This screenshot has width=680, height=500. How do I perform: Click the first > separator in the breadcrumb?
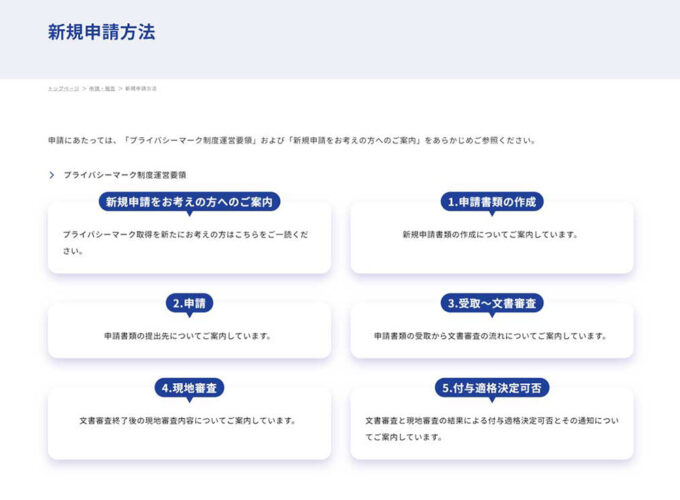[x=84, y=89]
